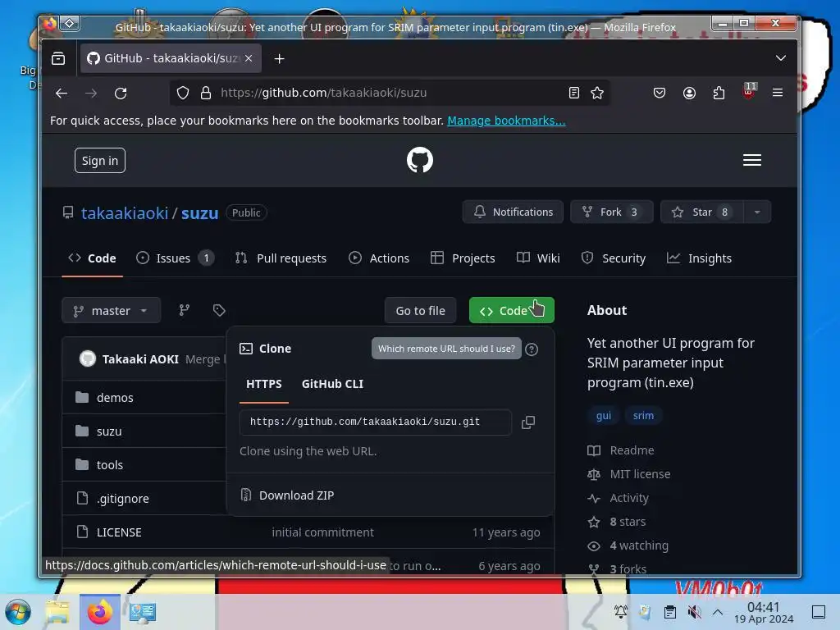Open the Readme link in About
The height and width of the screenshot is (630, 840).
[632, 450]
